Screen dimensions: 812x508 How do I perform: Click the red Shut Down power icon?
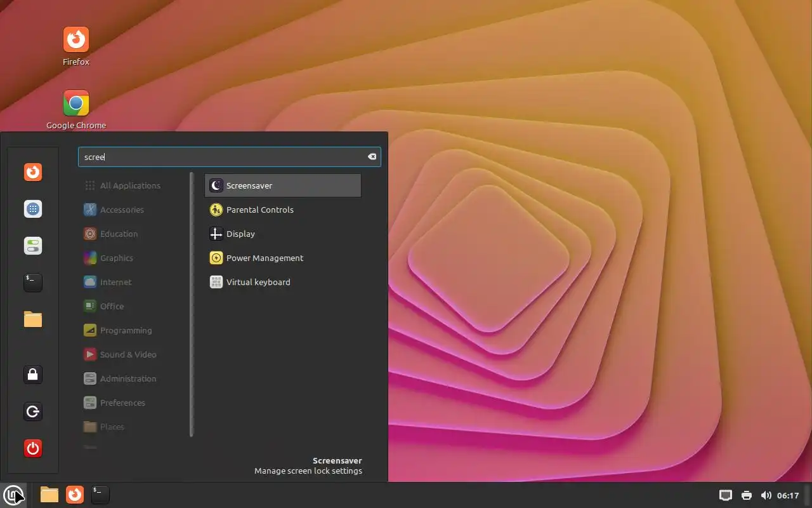point(33,448)
